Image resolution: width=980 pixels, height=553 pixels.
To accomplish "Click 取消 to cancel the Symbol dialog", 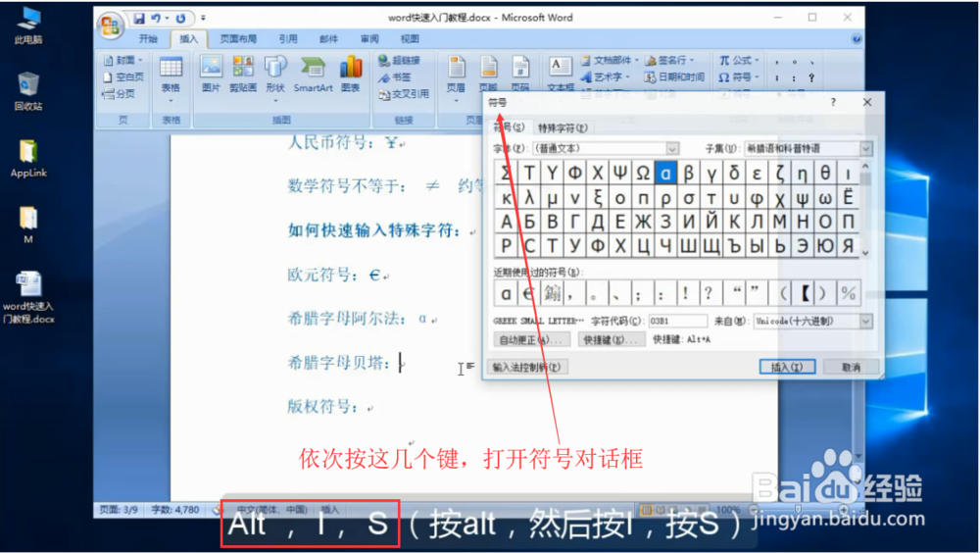I will 851,368.
